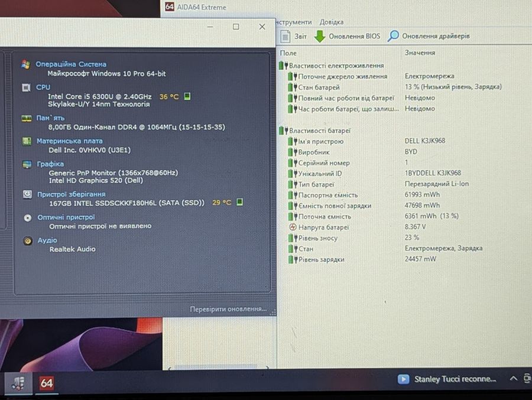Expand the system tray hidden icons chevron
This screenshot has height=400, width=532.
coord(513,378)
